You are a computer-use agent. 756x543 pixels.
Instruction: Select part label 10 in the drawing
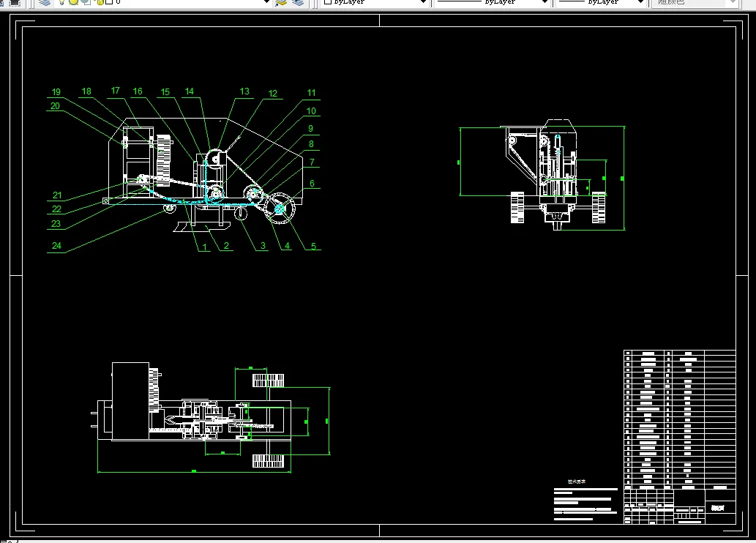311,111
